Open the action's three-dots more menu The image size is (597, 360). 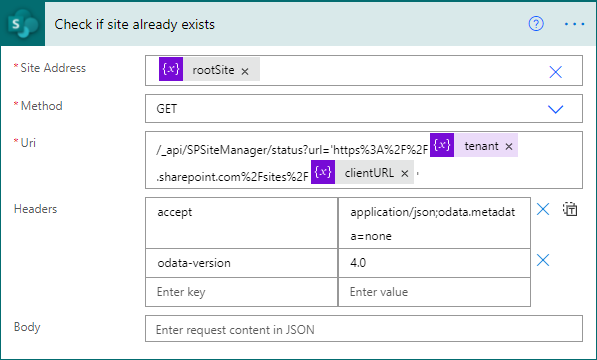[574, 24]
